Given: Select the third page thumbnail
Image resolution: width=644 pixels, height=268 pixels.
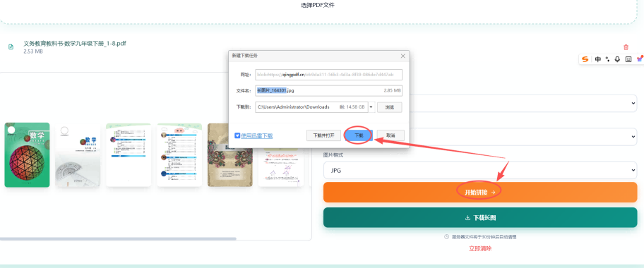Looking at the screenshot, I should click(129, 154).
